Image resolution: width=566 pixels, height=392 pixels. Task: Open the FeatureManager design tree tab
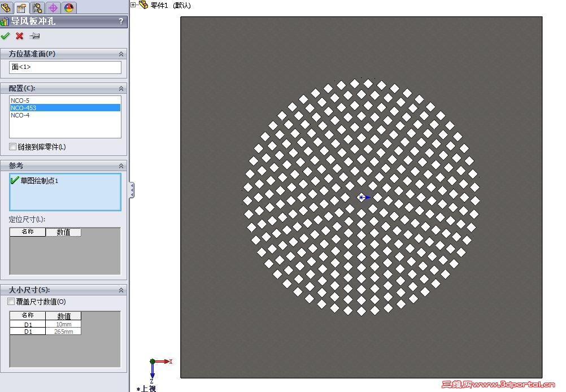pos(6,7)
